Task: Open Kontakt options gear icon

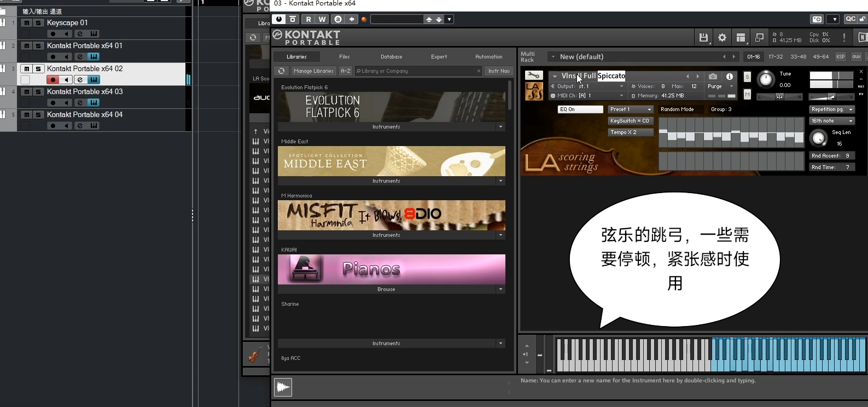Action: click(x=722, y=37)
